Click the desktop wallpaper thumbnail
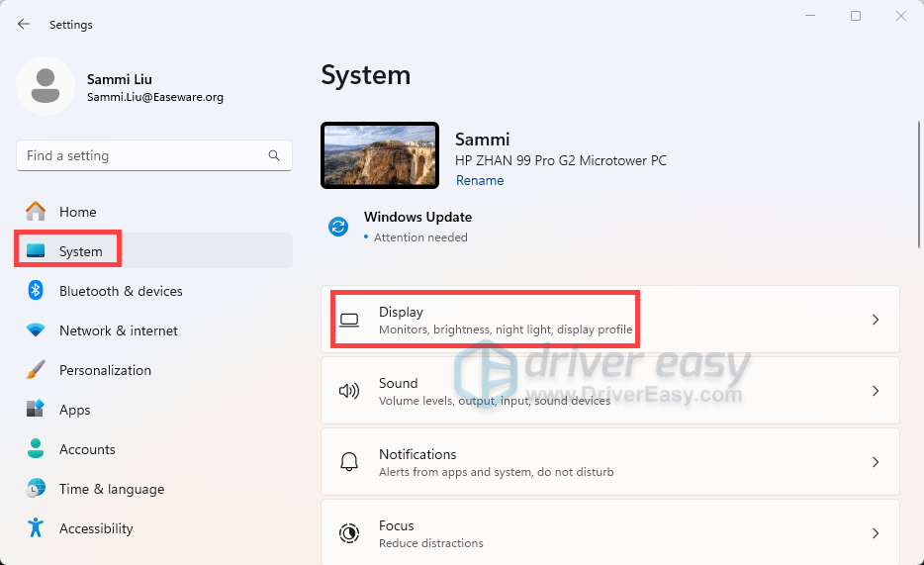Image resolution: width=924 pixels, height=565 pixels. point(380,155)
